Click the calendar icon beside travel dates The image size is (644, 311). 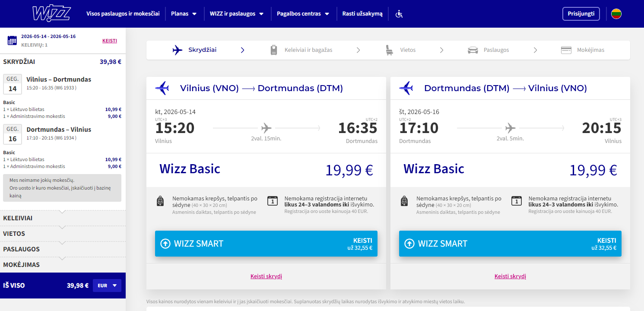tap(12, 41)
